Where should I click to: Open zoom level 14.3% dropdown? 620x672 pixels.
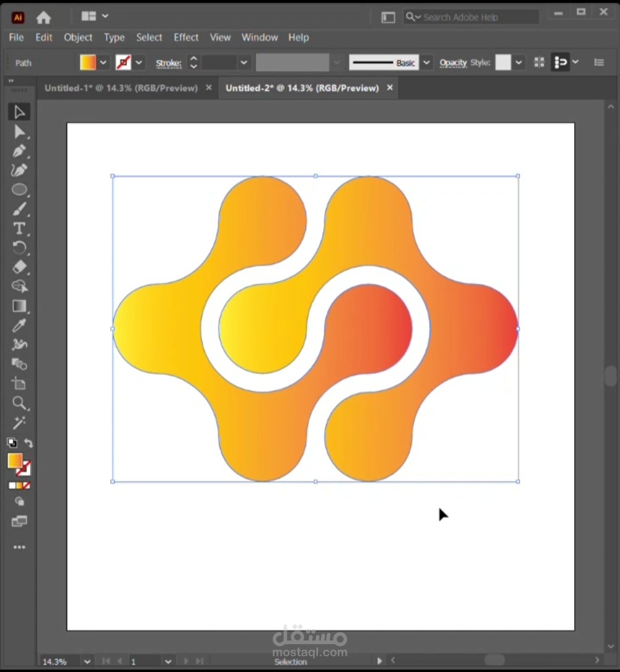coord(87,661)
